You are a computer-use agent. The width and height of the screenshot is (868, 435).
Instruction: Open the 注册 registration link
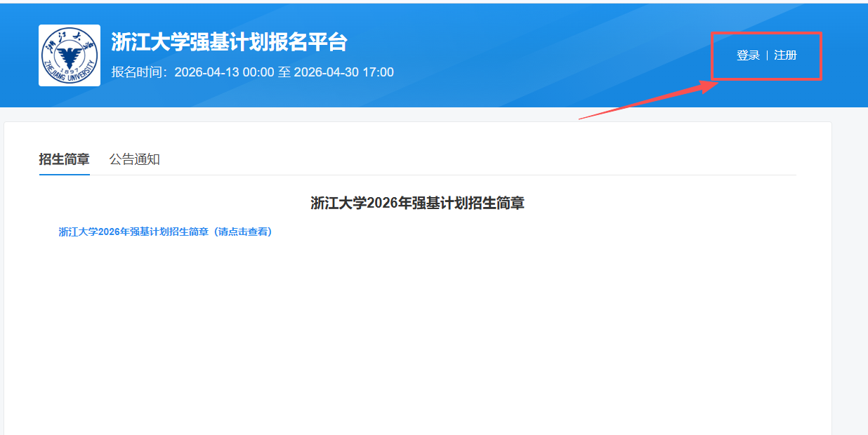(785, 55)
